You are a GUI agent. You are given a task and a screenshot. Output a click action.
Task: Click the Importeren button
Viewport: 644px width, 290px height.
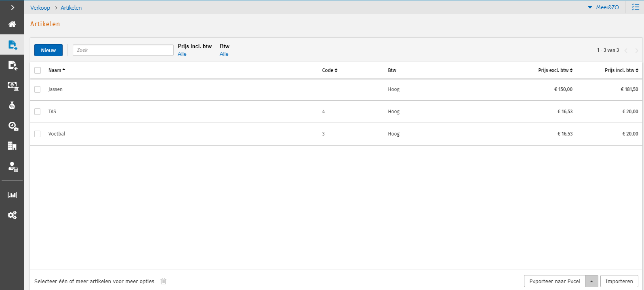[619, 281]
